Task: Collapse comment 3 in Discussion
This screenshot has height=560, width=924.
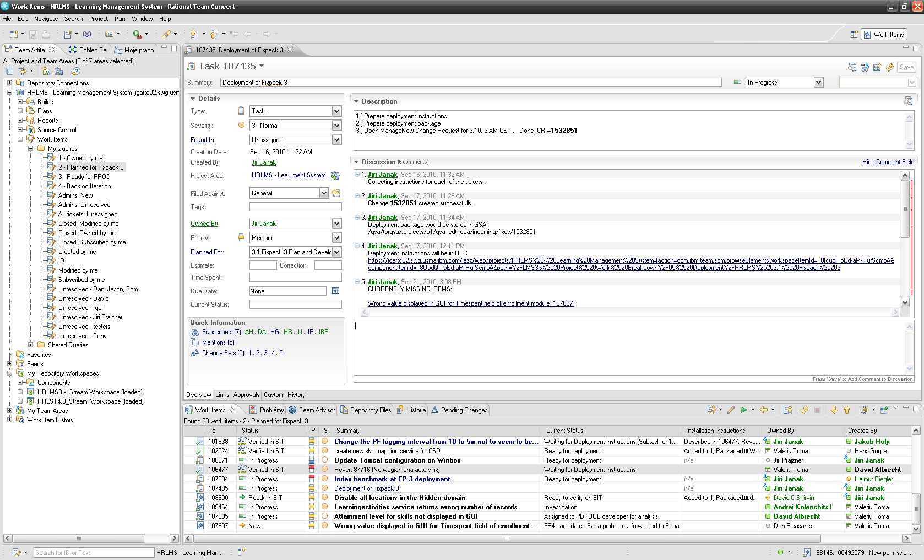Action: [357, 218]
